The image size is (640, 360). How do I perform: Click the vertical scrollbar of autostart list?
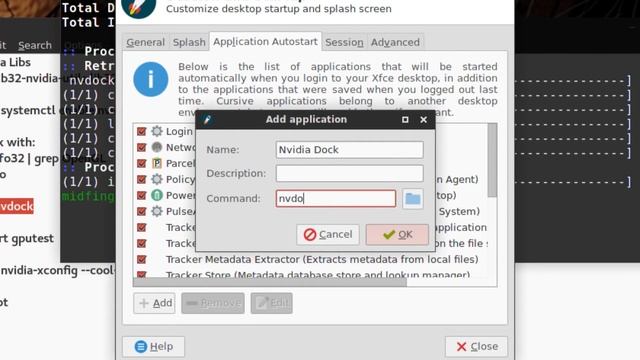point(492,160)
